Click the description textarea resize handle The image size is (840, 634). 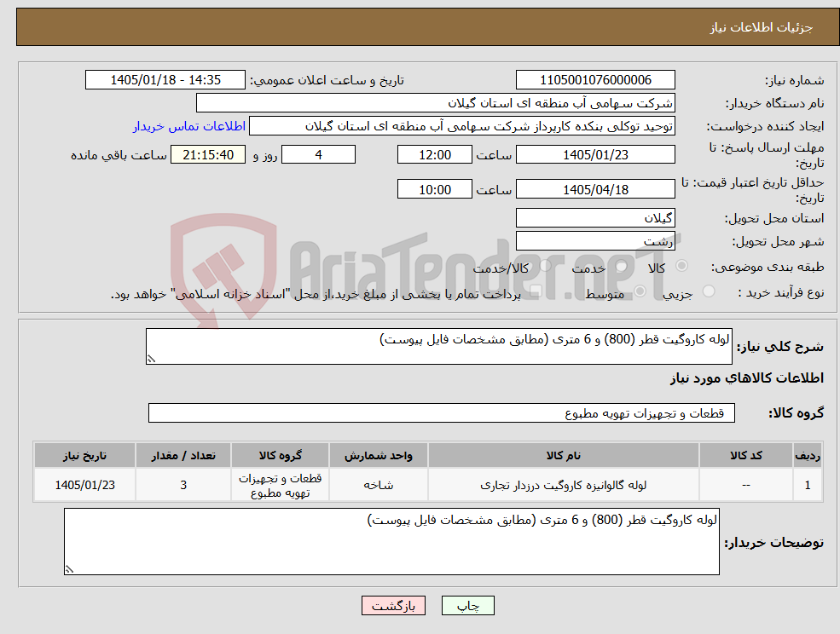tap(151, 360)
